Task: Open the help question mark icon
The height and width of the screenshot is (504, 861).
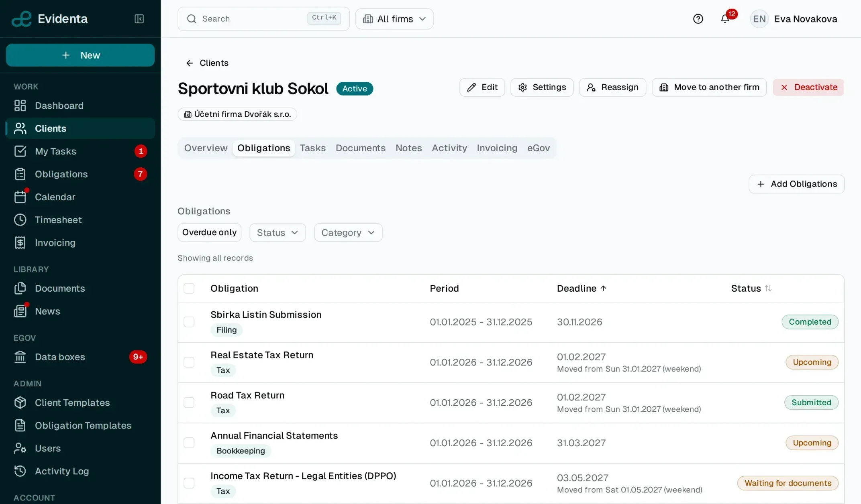Action: (698, 19)
